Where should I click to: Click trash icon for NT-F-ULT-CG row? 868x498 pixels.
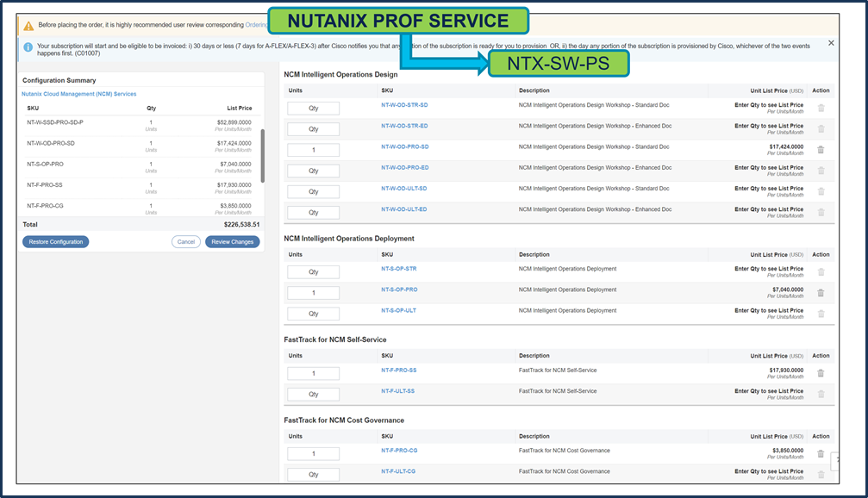821,475
